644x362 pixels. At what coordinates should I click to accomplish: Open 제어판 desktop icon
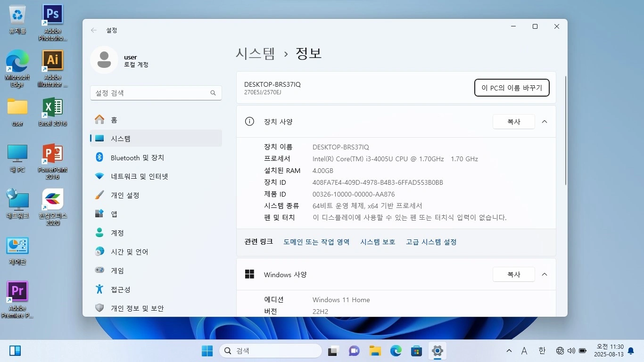pyautogui.click(x=17, y=251)
